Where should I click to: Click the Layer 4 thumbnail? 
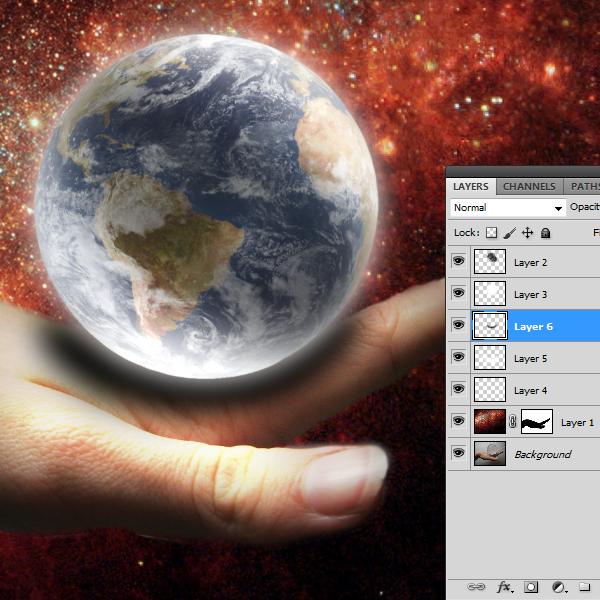pyautogui.click(x=490, y=390)
